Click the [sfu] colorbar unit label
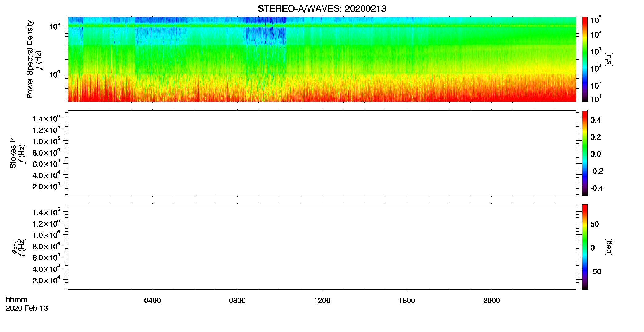The width and height of the screenshot is (644, 332). (x=609, y=59)
